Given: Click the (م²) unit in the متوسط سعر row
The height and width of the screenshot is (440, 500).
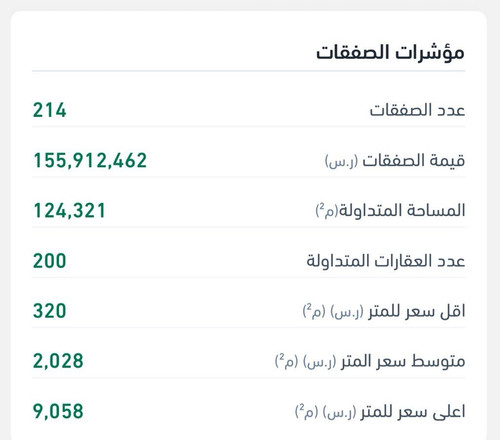Looking at the screenshot, I should [286, 361].
